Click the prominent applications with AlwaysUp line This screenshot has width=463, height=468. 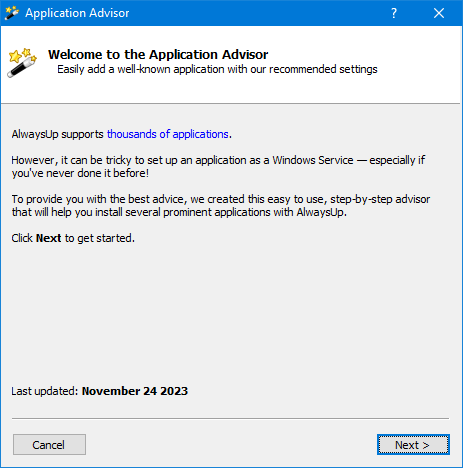(179, 212)
